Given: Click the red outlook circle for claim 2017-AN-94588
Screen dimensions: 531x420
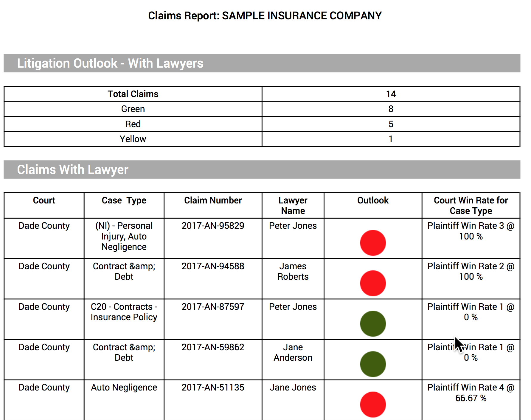Looking at the screenshot, I should click(372, 283).
